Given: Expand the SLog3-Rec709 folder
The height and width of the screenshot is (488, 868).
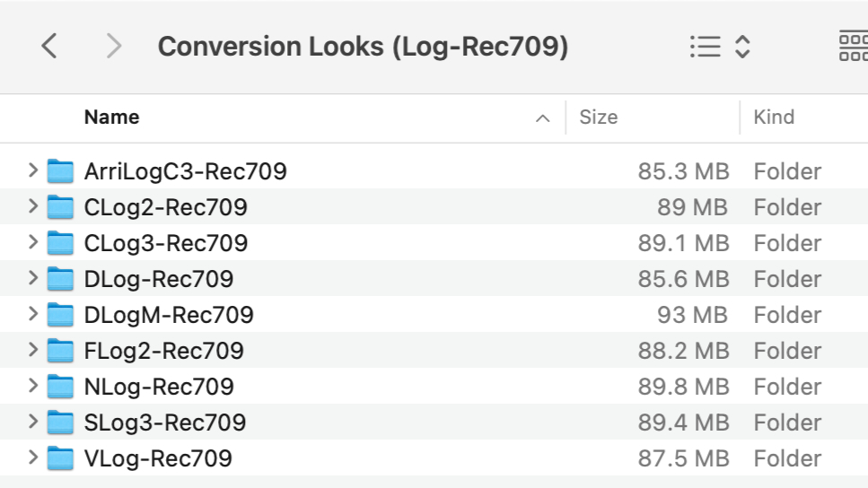Looking at the screenshot, I should coord(32,422).
